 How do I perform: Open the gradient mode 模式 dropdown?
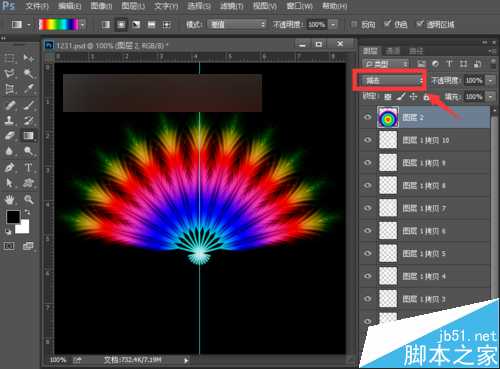(x=236, y=25)
